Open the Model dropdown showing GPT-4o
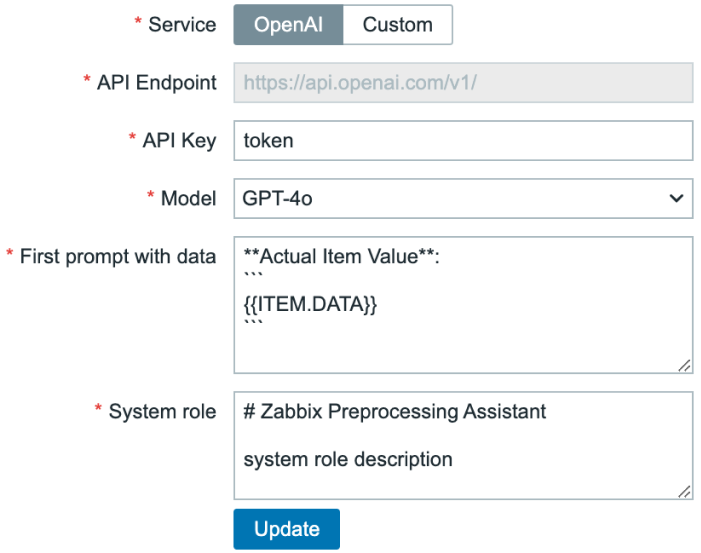 [463, 198]
